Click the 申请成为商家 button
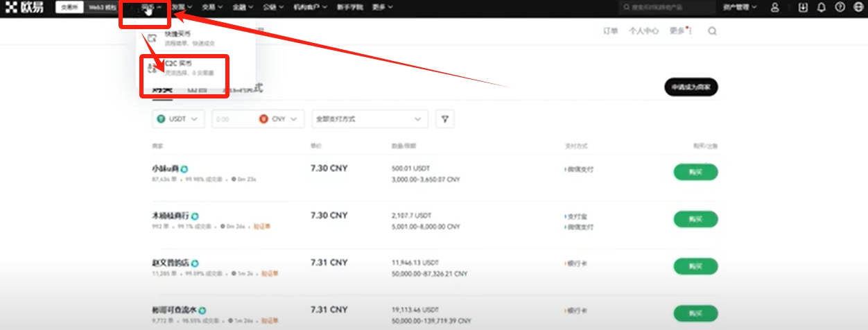This screenshot has width=868, height=330. point(691,87)
